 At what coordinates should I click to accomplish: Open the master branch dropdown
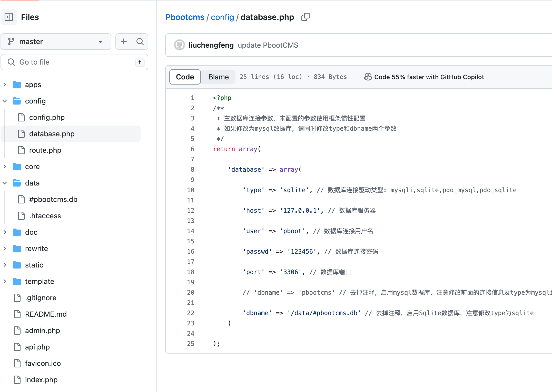tap(56, 42)
